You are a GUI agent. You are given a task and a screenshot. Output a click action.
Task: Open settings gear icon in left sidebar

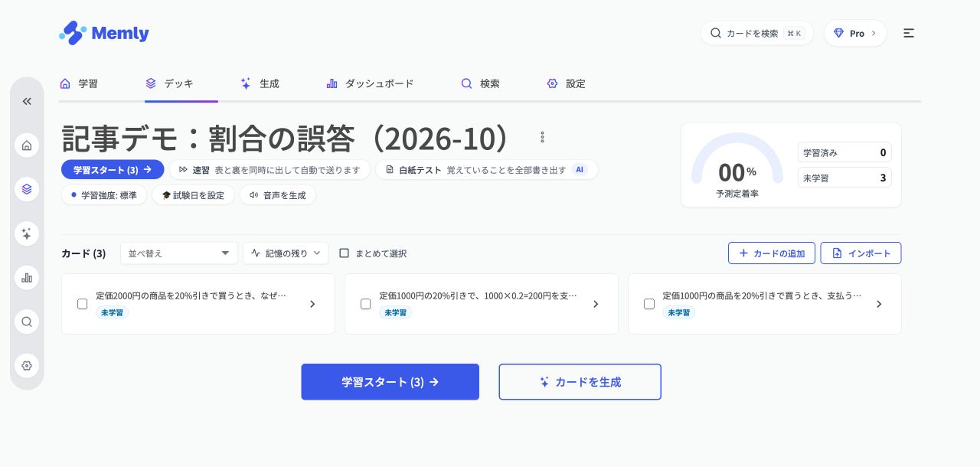pyautogui.click(x=27, y=365)
